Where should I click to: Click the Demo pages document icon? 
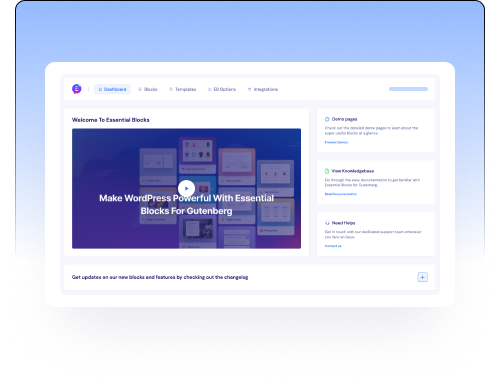pyautogui.click(x=327, y=119)
